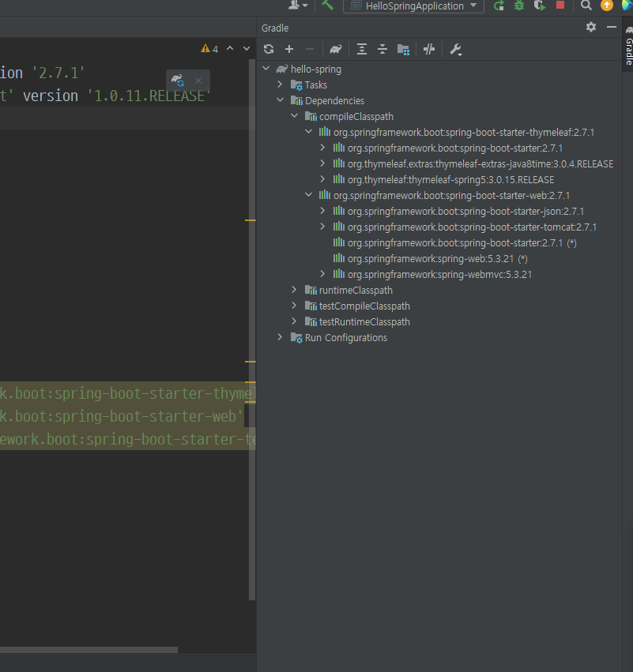Link a Gradle project with plus
This screenshot has width=633, height=672.
(289, 49)
